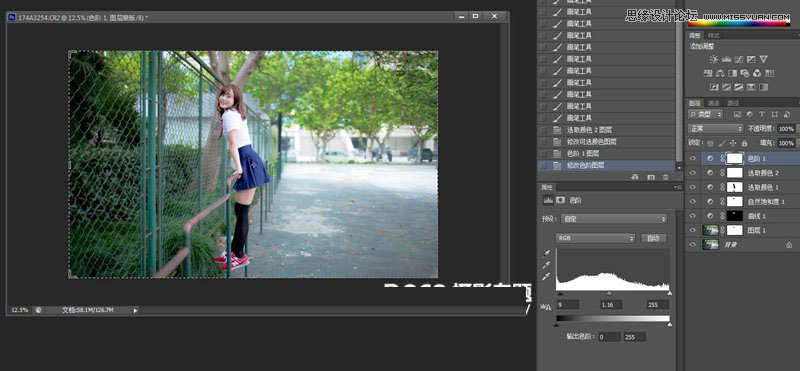Open the layer filter type dropdown
Viewport: 800px width, 371px height.
tap(706, 114)
